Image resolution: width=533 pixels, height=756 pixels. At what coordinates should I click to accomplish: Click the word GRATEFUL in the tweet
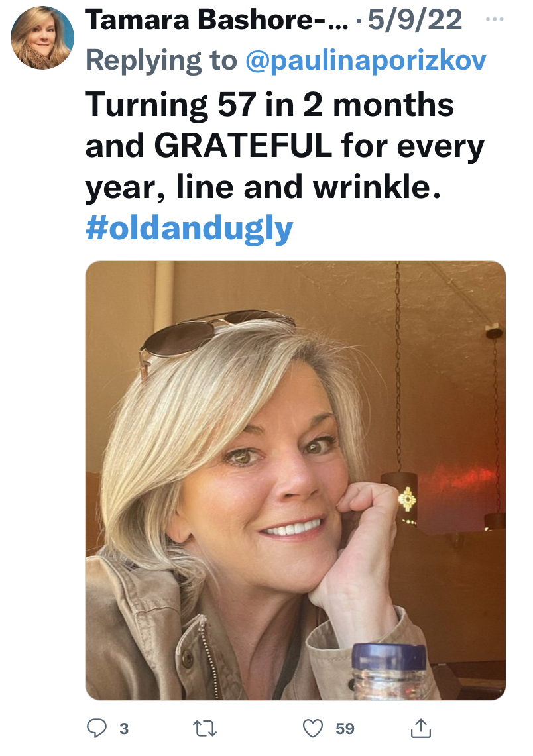click(242, 146)
